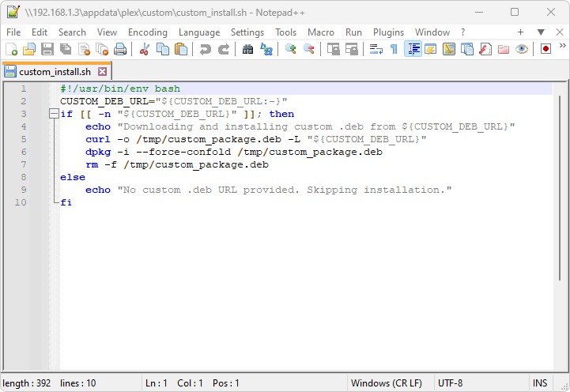Click the 'length : 392' status text
Image resolution: width=570 pixels, height=392 pixels.
[27, 383]
